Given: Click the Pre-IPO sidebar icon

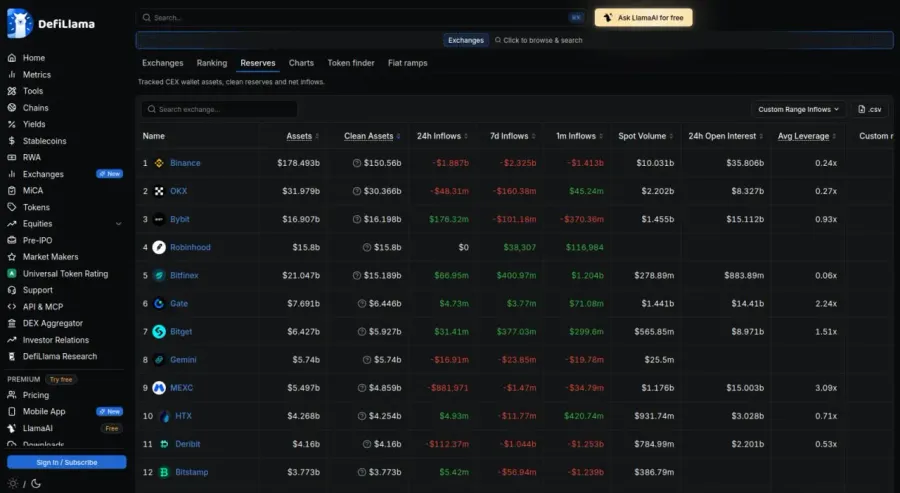Looking at the screenshot, I should tap(11, 240).
